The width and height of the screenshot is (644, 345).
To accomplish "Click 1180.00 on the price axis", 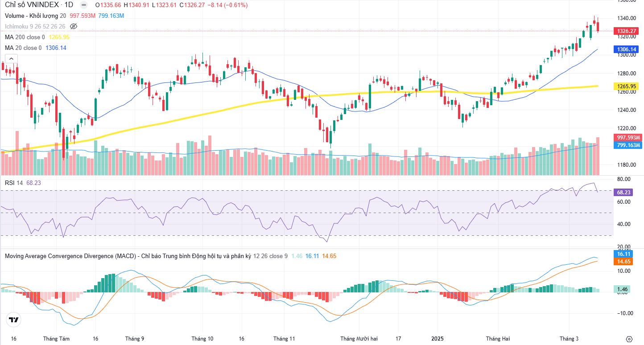I will click(626, 164).
